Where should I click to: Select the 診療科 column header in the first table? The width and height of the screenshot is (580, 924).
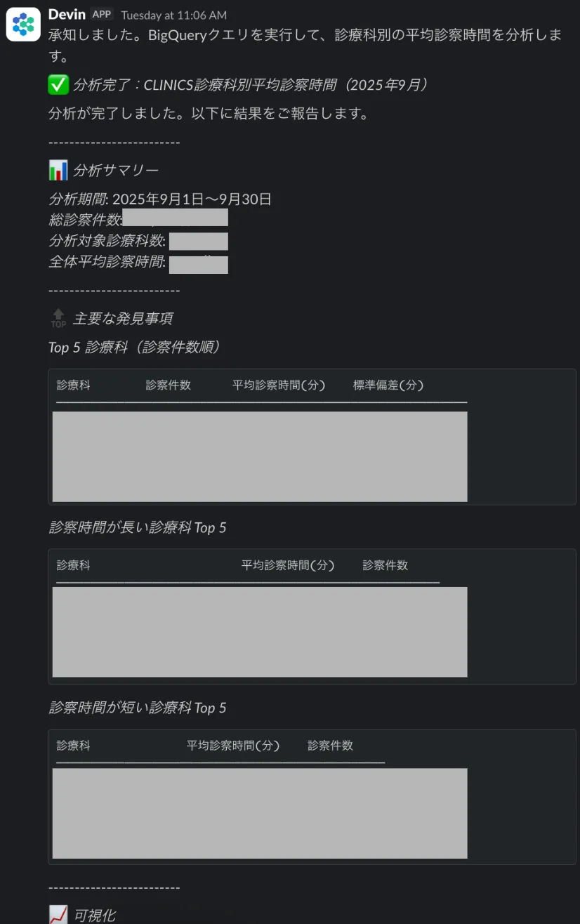point(73,385)
